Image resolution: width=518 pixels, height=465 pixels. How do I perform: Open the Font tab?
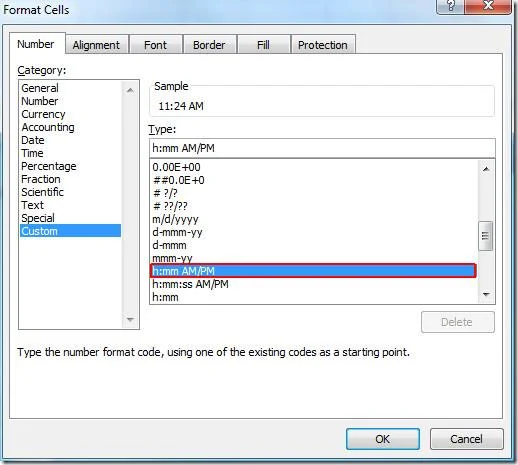[155, 45]
